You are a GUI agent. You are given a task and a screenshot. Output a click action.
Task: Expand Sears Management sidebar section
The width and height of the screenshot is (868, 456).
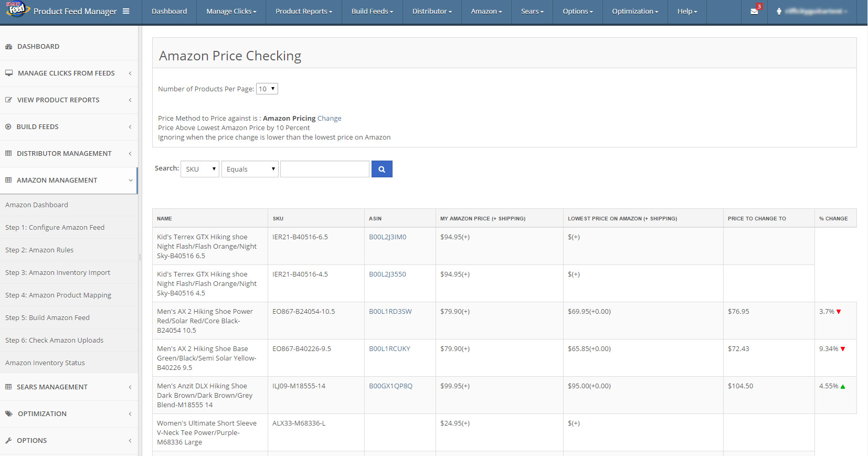pos(69,387)
